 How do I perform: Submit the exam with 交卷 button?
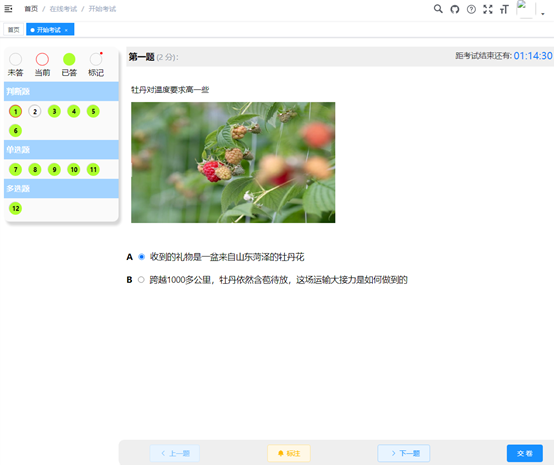pyautogui.click(x=525, y=453)
